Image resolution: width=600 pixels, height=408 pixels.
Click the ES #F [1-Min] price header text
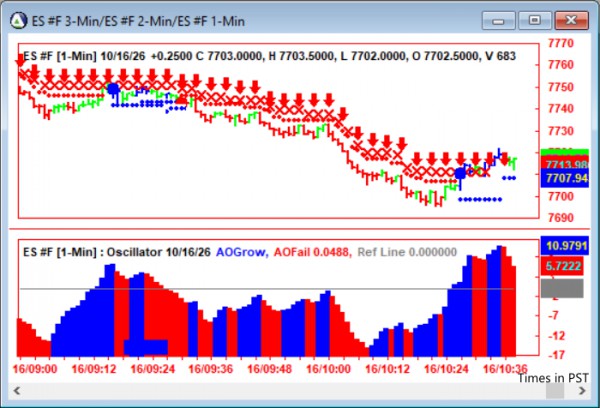coord(269,56)
